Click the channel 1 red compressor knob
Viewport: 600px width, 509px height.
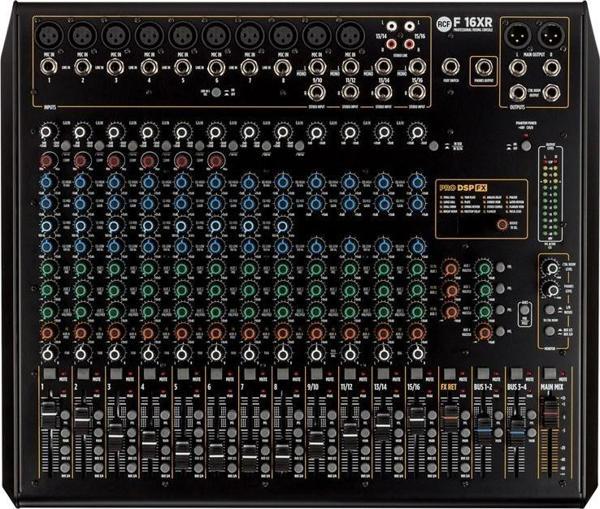coord(47,161)
